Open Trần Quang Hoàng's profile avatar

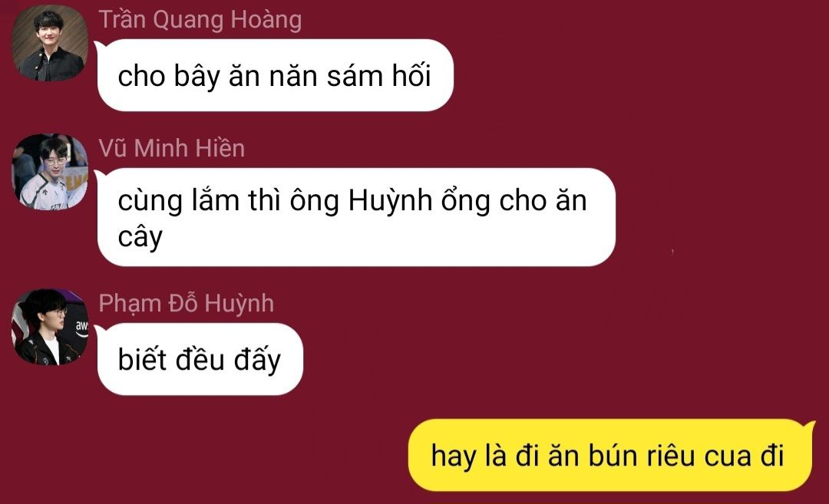50,43
